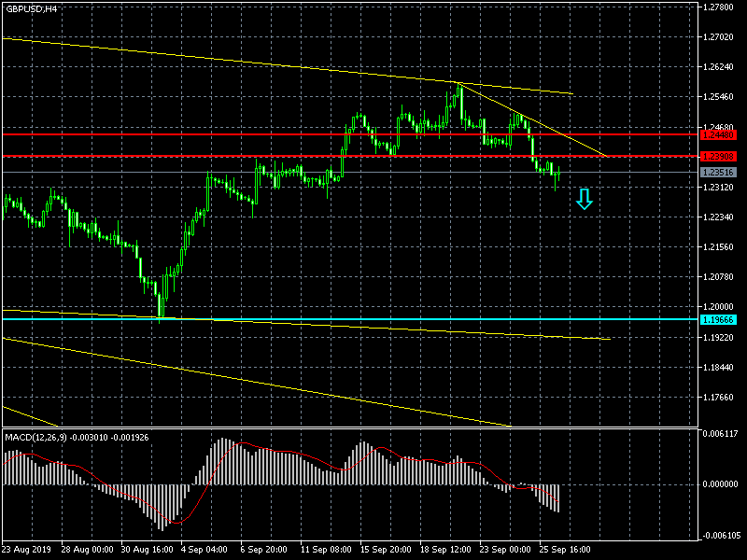
Task: Select the red 1.23908 price level label
Action: 718,156
